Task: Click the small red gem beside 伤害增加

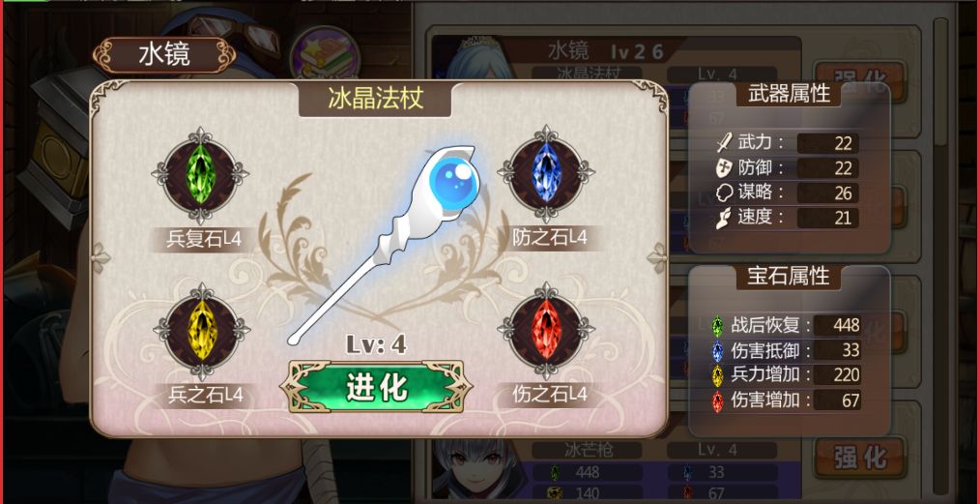Action: (718, 400)
